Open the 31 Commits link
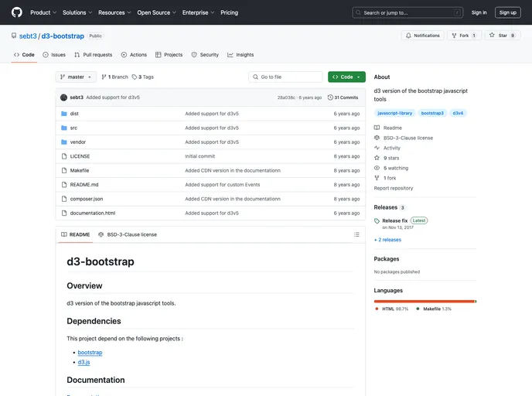532x396 pixels. tap(343, 97)
